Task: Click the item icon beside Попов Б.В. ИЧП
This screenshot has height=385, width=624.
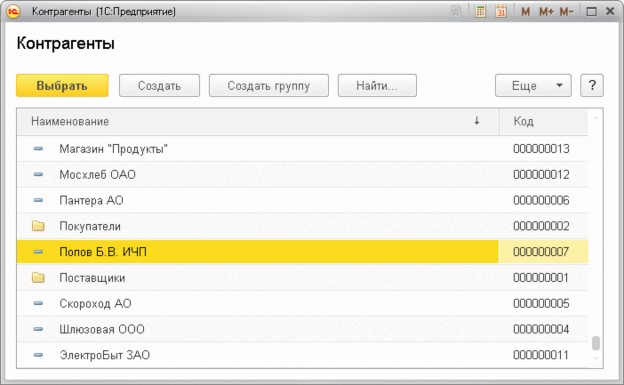Action: click(38, 252)
